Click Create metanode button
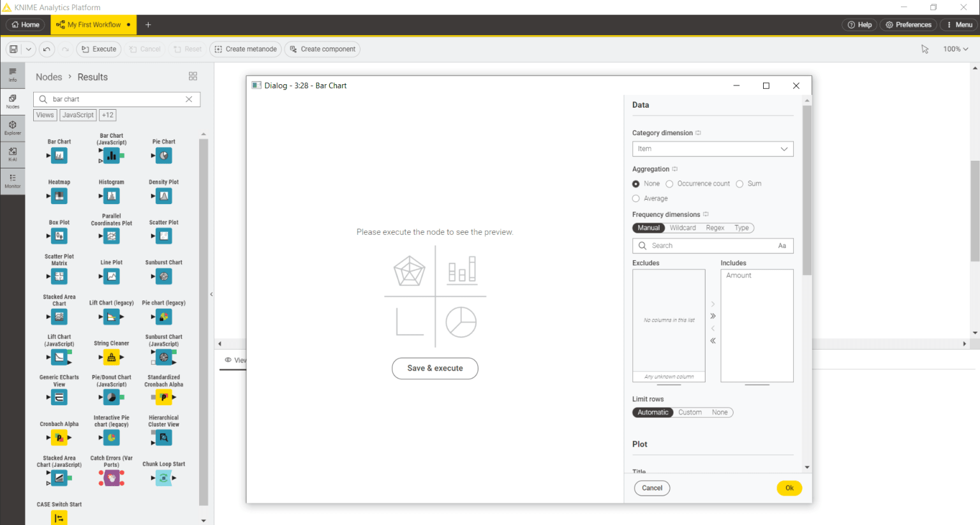Screen dimensions: 980x525 pos(246,49)
